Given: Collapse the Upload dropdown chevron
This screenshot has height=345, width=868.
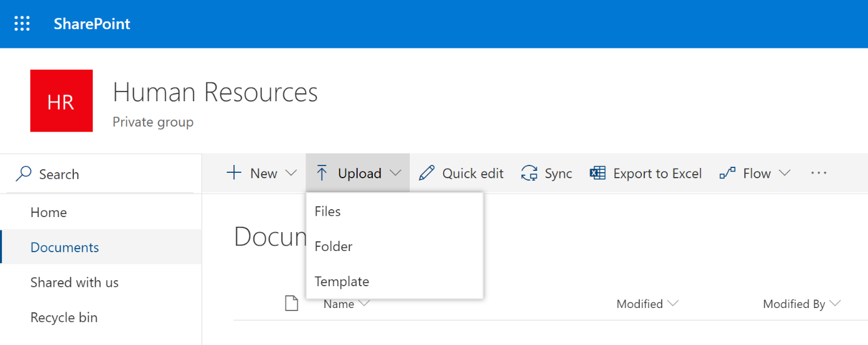Looking at the screenshot, I should (x=396, y=173).
